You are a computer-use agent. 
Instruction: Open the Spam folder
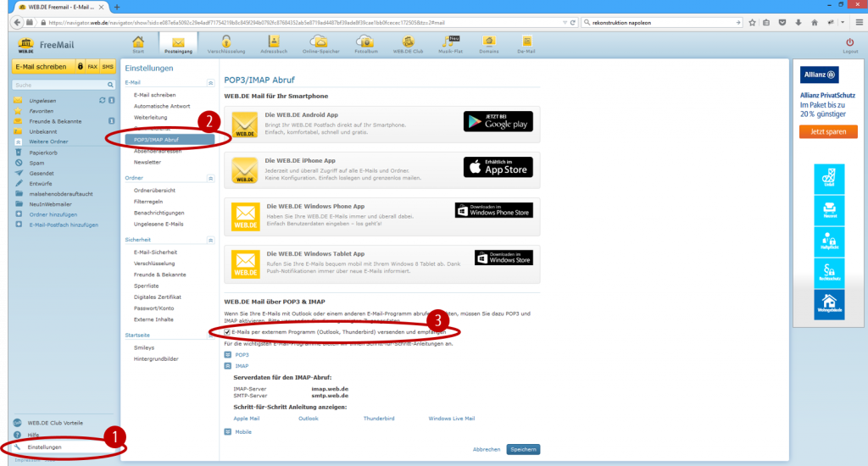[x=36, y=163]
